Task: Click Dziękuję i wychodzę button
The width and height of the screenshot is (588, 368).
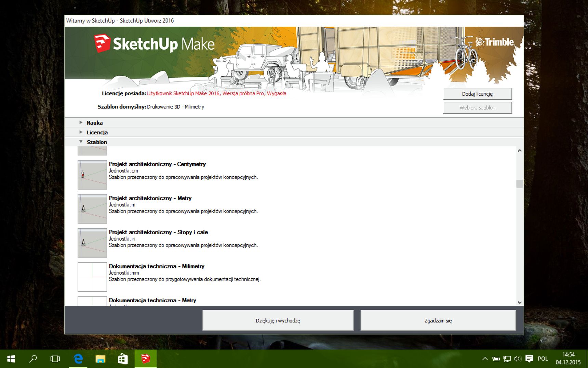Action: tap(278, 320)
